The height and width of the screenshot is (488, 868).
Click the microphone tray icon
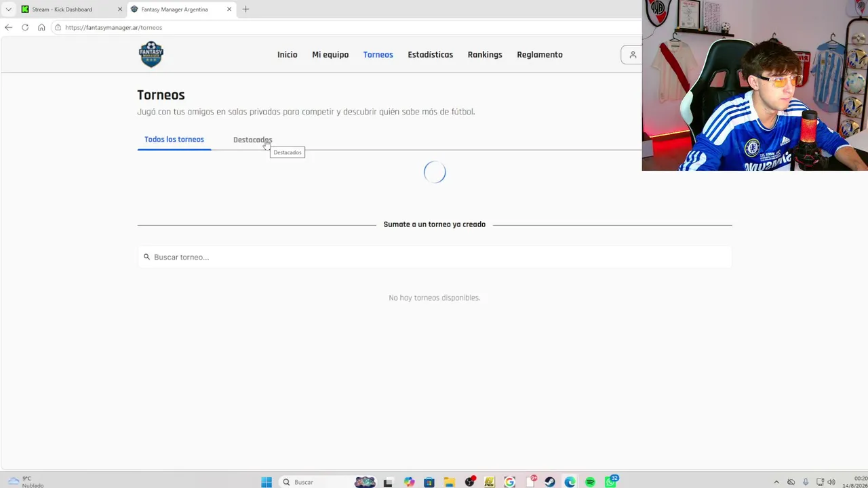click(806, 482)
